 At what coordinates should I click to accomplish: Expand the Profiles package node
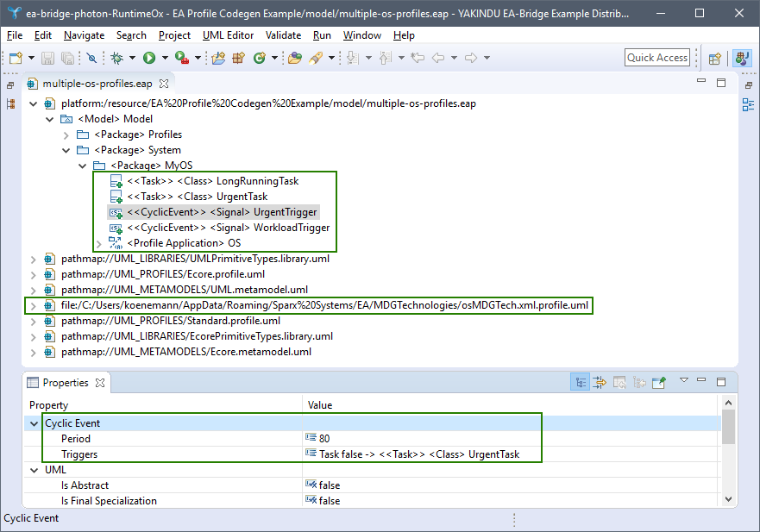point(66,135)
